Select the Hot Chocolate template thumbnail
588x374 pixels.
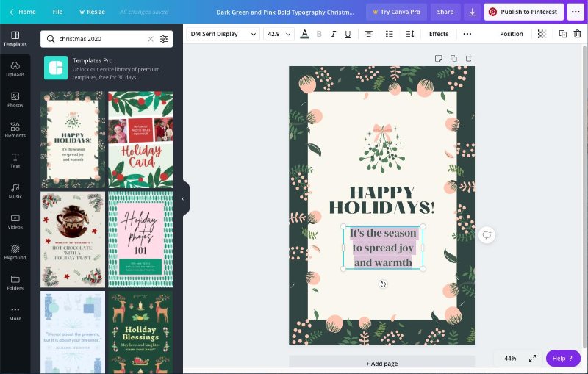(x=73, y=240)
